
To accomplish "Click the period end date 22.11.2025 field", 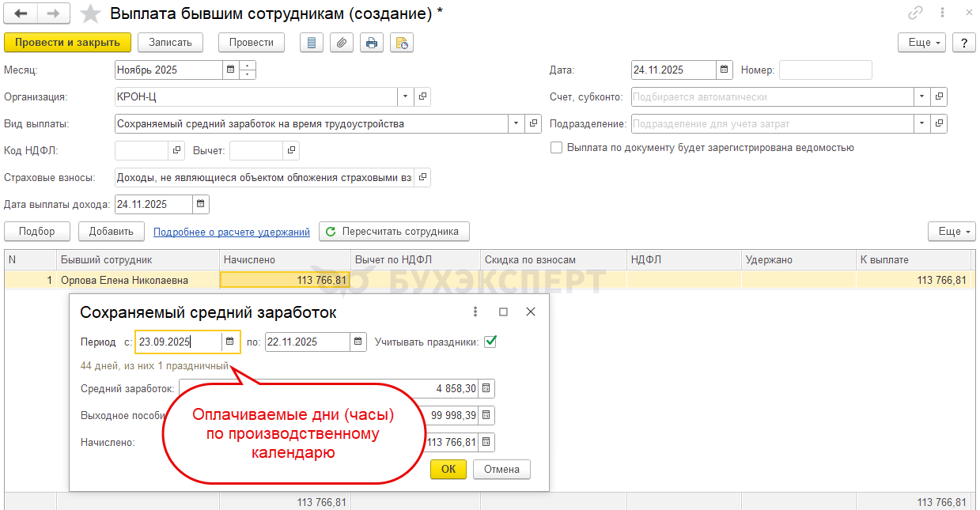I will (x=308, y=342).
